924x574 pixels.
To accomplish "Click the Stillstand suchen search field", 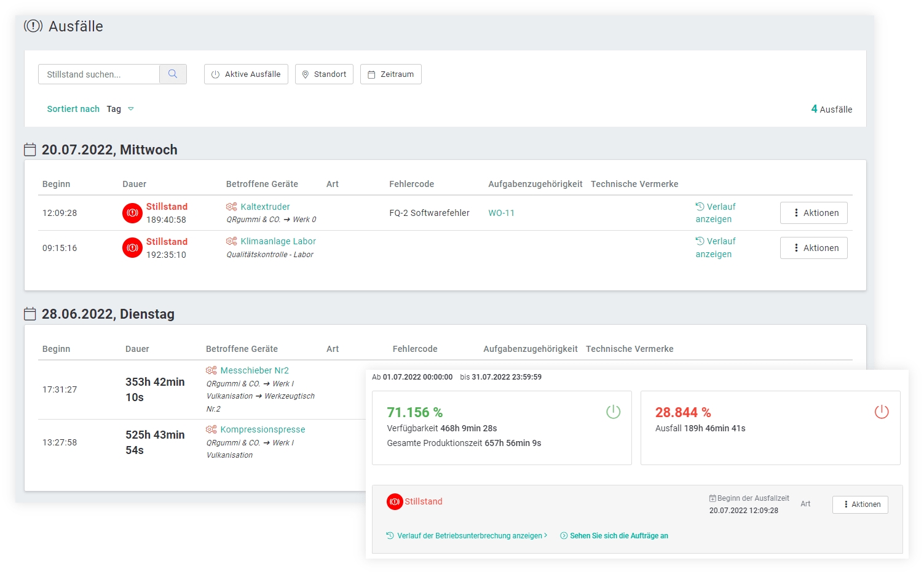I will (x=99, y=74).
